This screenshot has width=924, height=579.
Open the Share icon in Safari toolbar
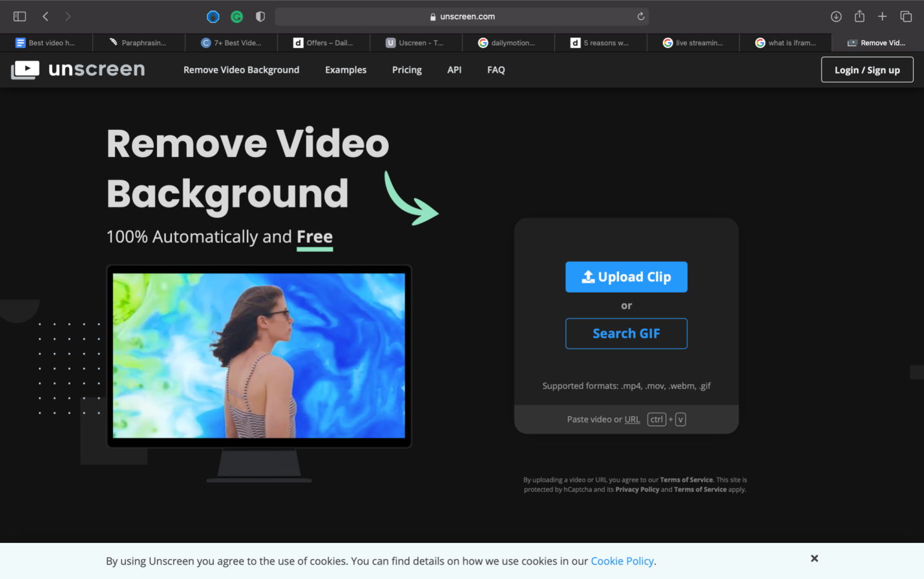pos(859,16)
